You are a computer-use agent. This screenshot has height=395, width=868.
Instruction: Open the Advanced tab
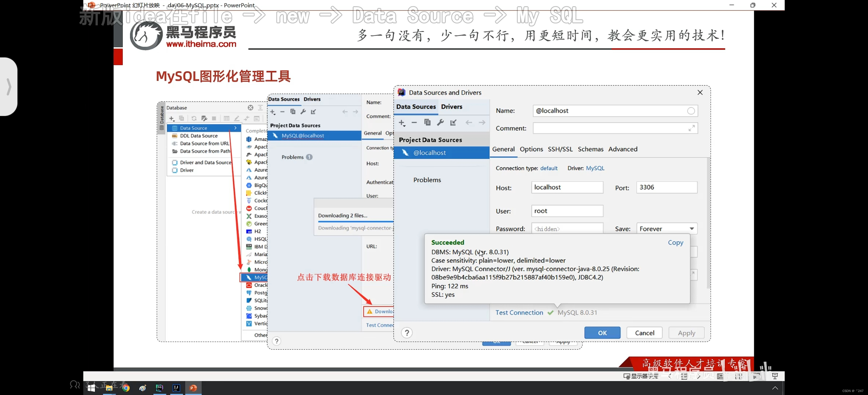[x=623, y=149]
